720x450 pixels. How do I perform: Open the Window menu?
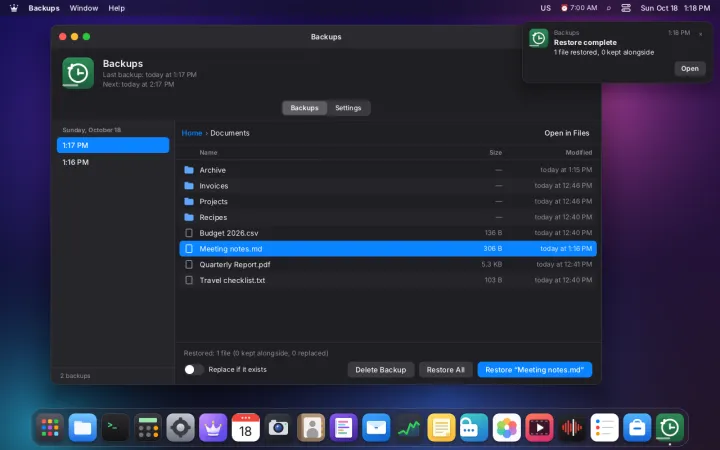click(84, 8)
